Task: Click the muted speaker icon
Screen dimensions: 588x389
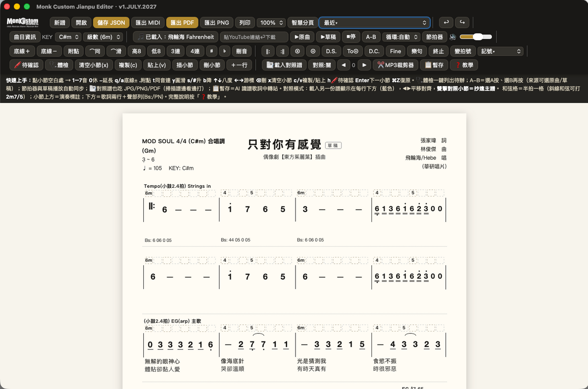Action: click(453, 37)
